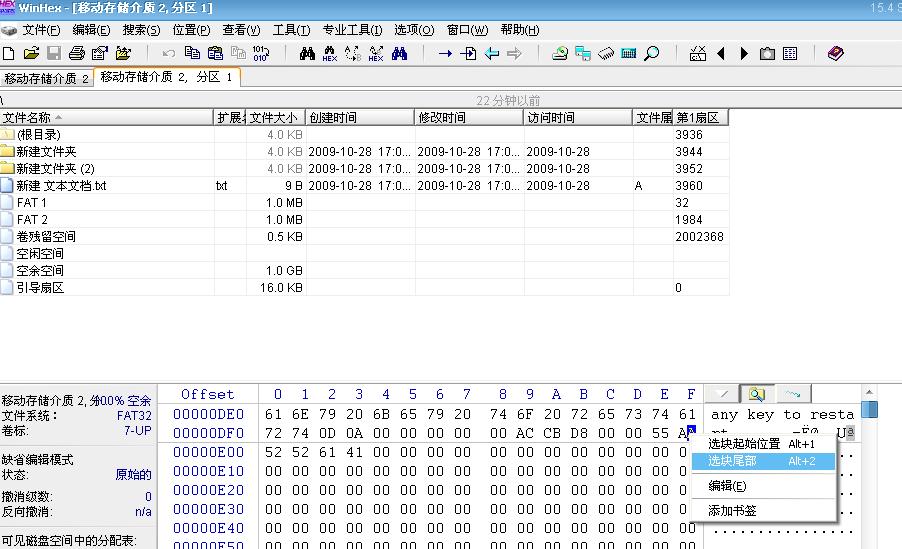Click the Open directory folder icon
The height and width of the screenshot is (549, 902).
click(123, 54)
